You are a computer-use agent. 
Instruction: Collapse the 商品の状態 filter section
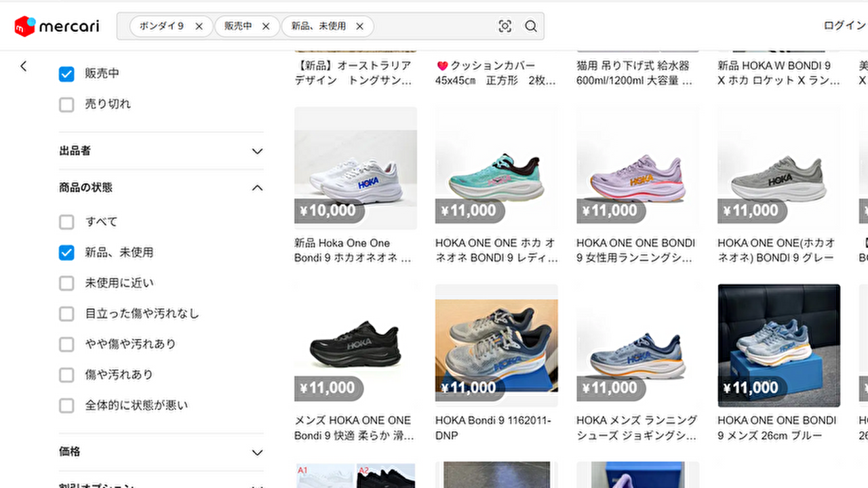pyautogui.click(x=257, y=188)
